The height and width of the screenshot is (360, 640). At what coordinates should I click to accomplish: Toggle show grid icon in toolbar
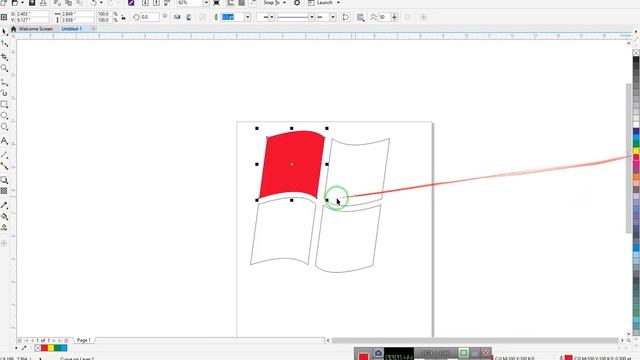[242, 2]
